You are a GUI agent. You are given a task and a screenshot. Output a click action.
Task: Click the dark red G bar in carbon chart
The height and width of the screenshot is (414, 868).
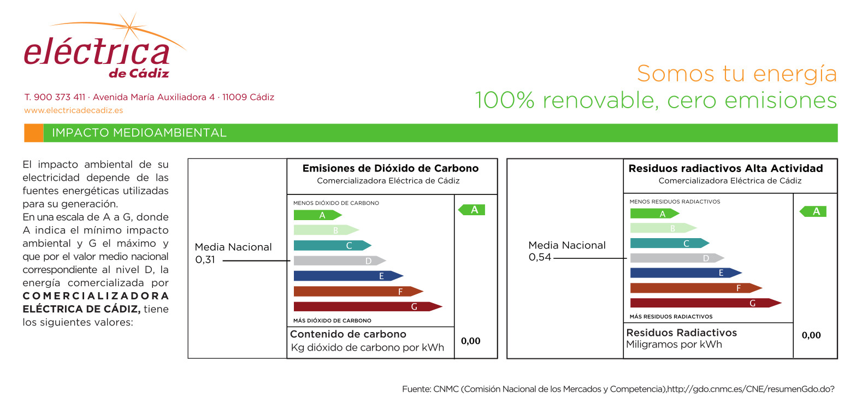coord(368,306)
